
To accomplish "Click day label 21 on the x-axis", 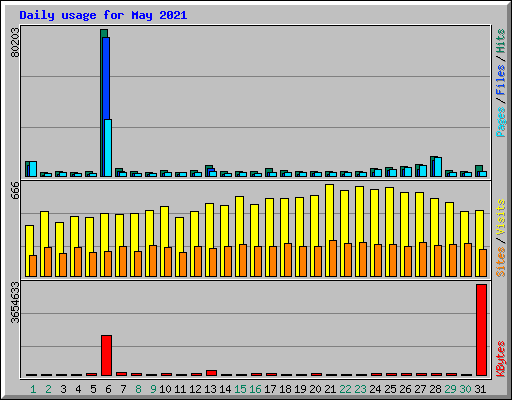I will [x=330, y=389].
